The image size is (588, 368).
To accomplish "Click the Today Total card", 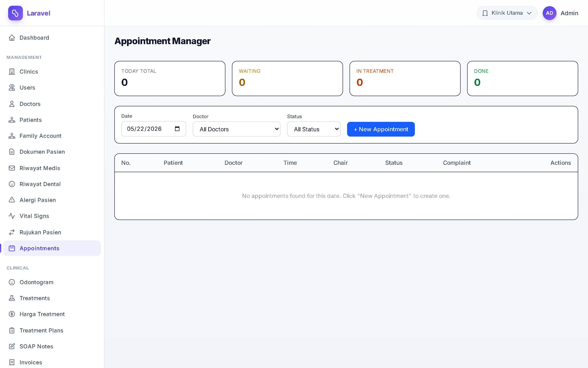I will 170,78.
